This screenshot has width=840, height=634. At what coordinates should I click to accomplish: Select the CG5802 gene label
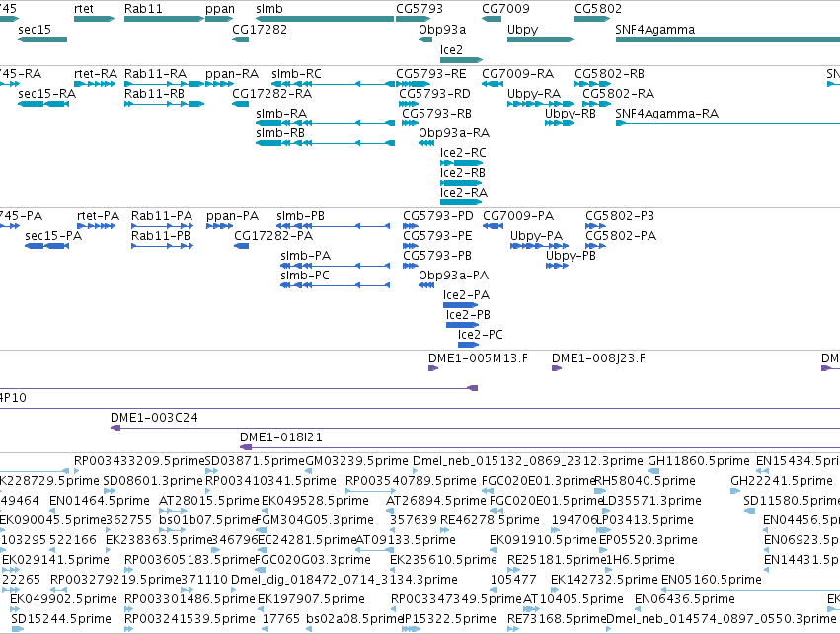(x=598, y=9)
